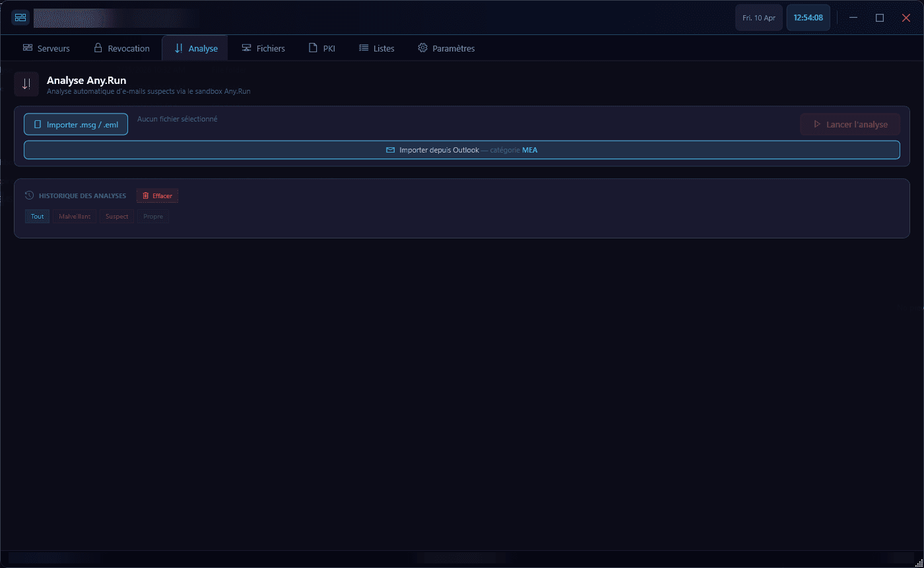Open the Fichiers tab
The image size is (924, 568).
263,48
